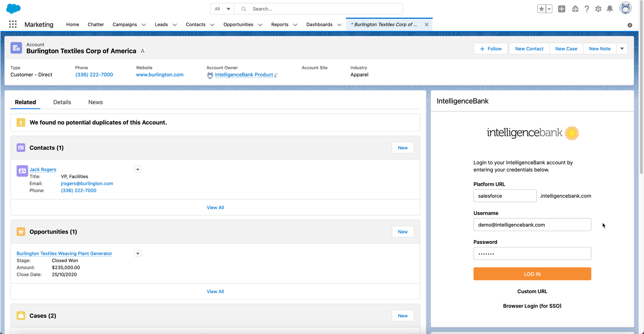View notifications bell icon

[610, 9]
